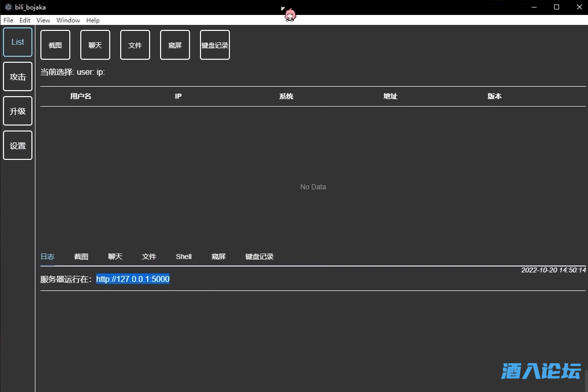Image resolution: width=588 pixels, height=392 pixels.
Task: Click the 用户名 column header
Action: tap(81, 96)
